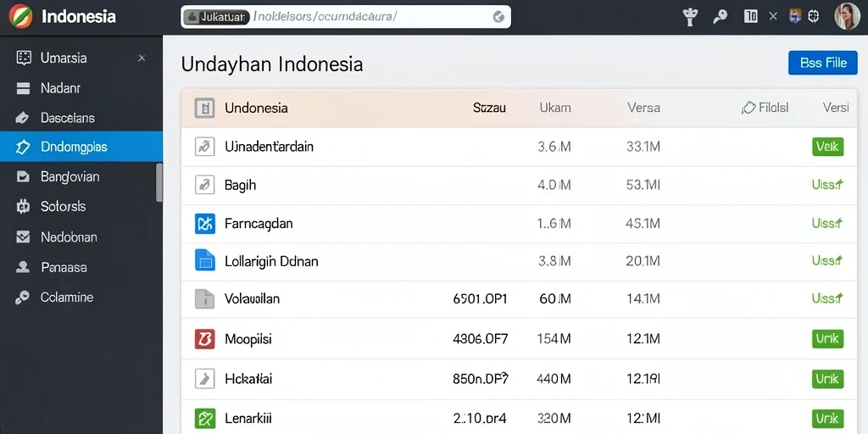
Task: Open the globe icon in top bar
Action: 813,17
